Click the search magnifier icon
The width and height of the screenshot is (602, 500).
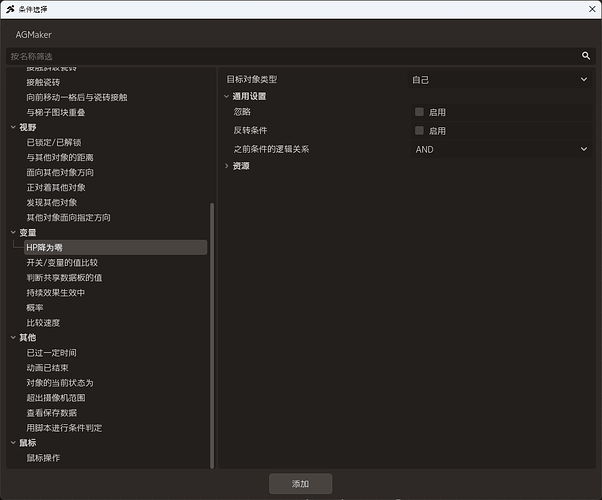(x=585, y=56)
